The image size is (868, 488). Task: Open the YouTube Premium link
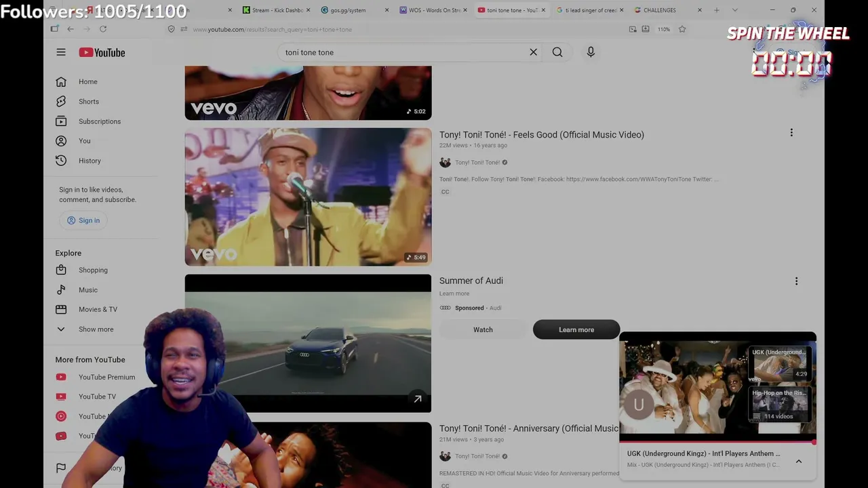[106, 377]
